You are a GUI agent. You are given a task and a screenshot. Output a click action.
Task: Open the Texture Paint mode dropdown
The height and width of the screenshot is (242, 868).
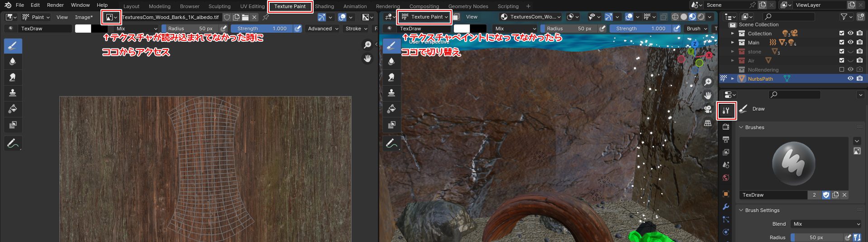tap(424, 17)
